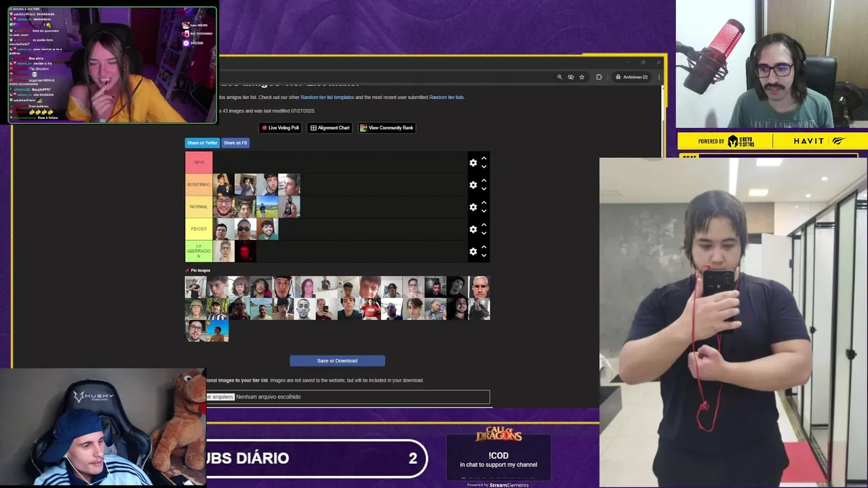
Task: Move the NORMAL tier row down
Action: pos(484,211)
